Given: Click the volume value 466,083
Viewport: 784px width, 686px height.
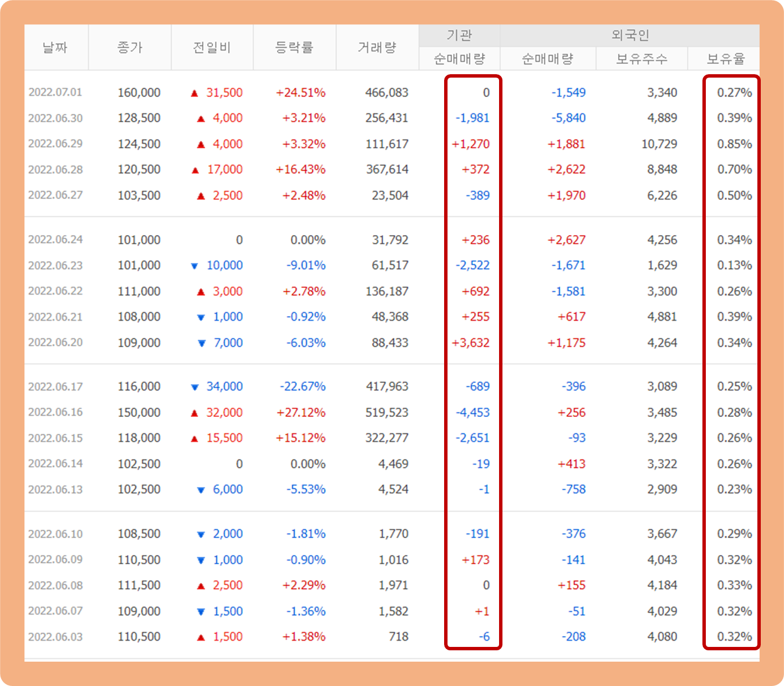Looking at the screenshot, I should click(387, 92).
